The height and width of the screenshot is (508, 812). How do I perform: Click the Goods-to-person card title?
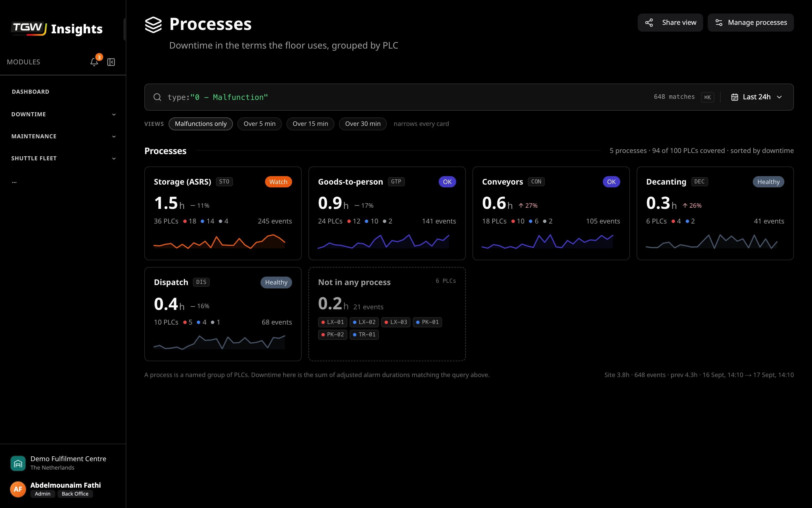point(350,182)
